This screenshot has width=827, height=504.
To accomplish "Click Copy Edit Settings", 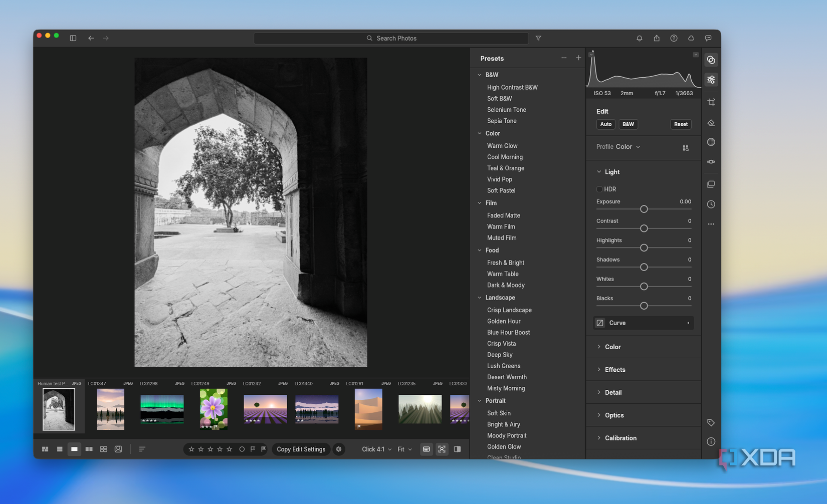I will tap(301, 449).
